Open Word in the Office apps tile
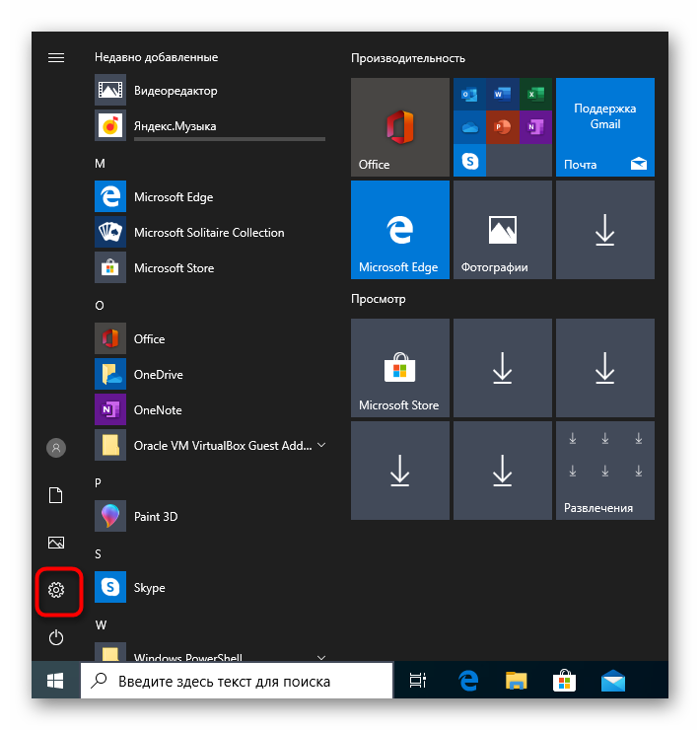Viewport: 700px width, 730px height. coord(502,94)
